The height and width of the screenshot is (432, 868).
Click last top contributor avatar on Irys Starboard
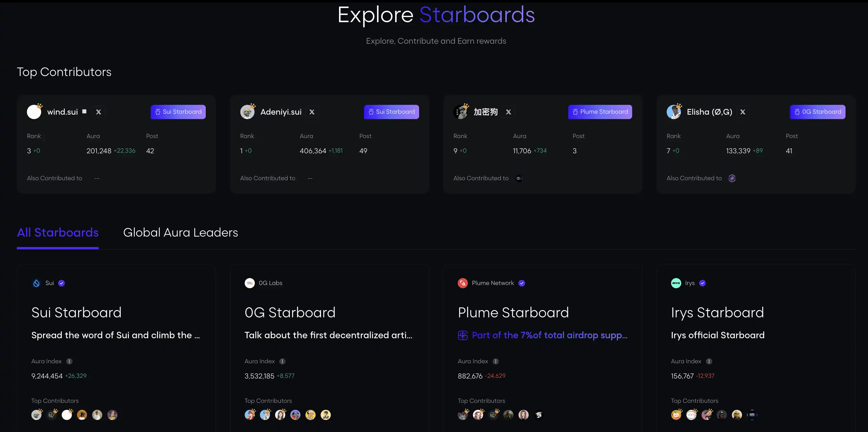tap(752, 415)
